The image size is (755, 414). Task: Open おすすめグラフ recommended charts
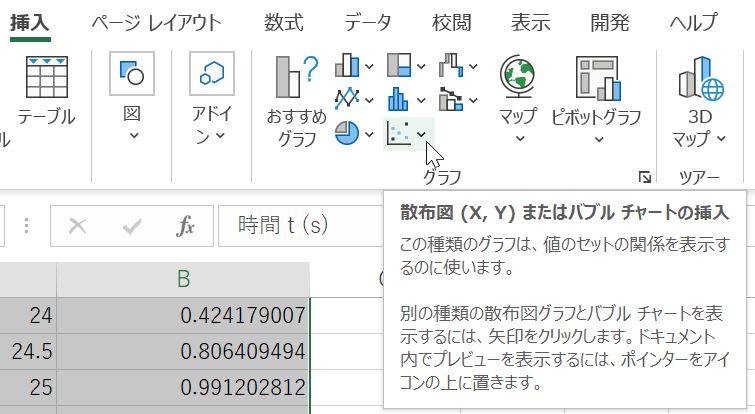(297, 100)
